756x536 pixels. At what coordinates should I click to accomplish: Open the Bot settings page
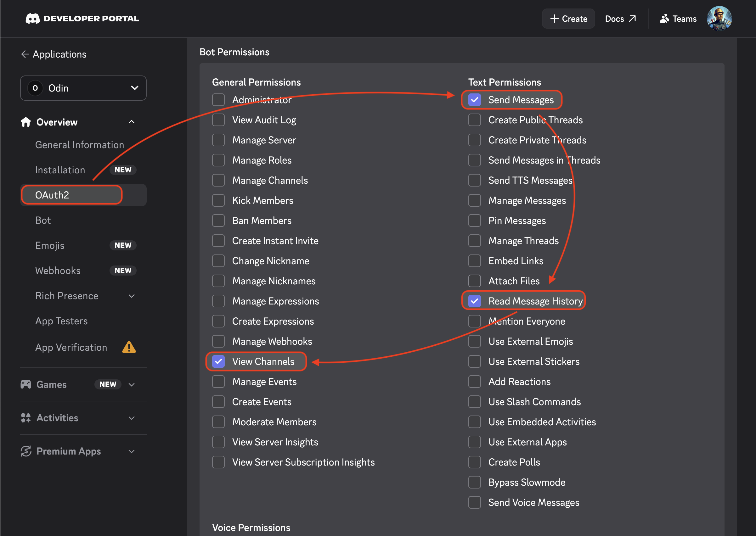click(x=43, y=220)
